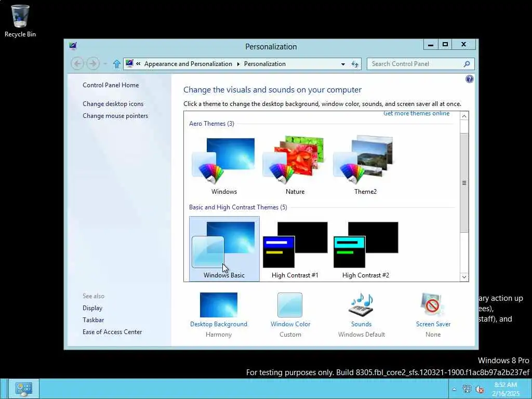
Task: Open Change desktop icons link
Action: tap(113, 104)
